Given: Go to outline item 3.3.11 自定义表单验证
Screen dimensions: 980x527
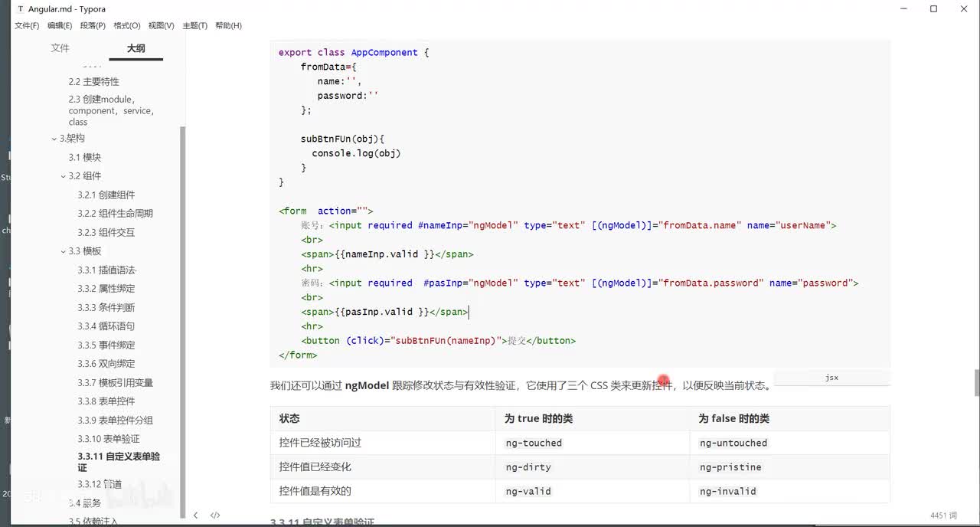Looking at the screenshot, I should click(x=119, y=462).
